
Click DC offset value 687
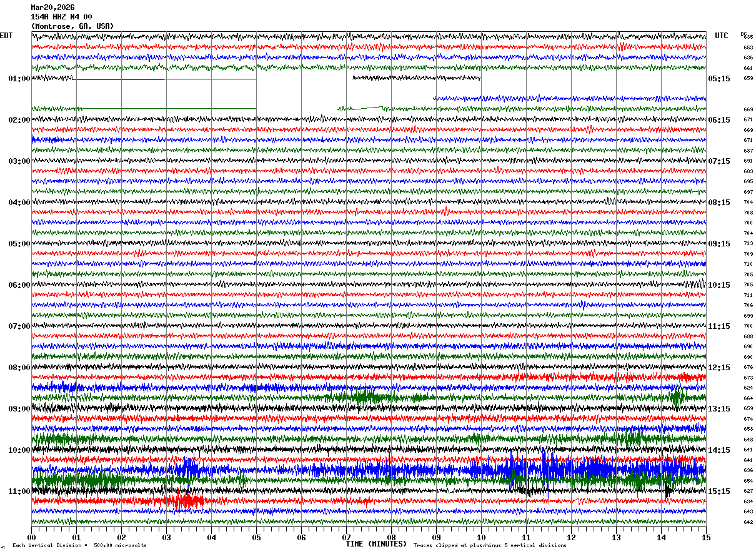tap(748, 151)
